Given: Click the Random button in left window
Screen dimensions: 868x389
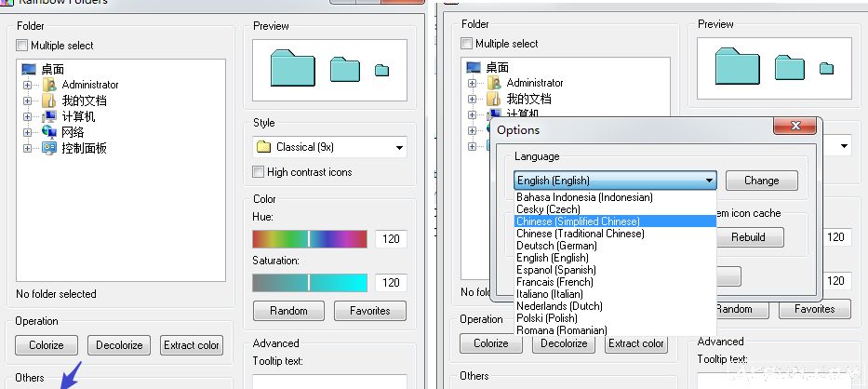Looking at the screenshot, I should (288, 311).
